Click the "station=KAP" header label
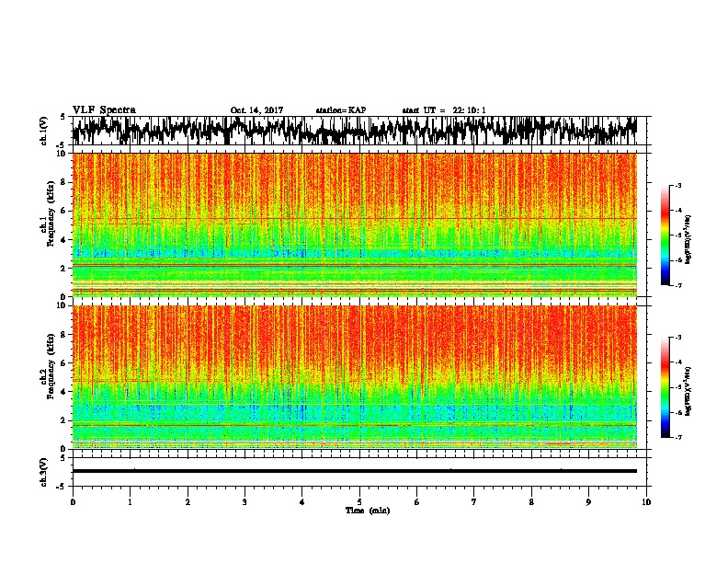This screenshot has height=563, width=728. [x=341, y=110]
